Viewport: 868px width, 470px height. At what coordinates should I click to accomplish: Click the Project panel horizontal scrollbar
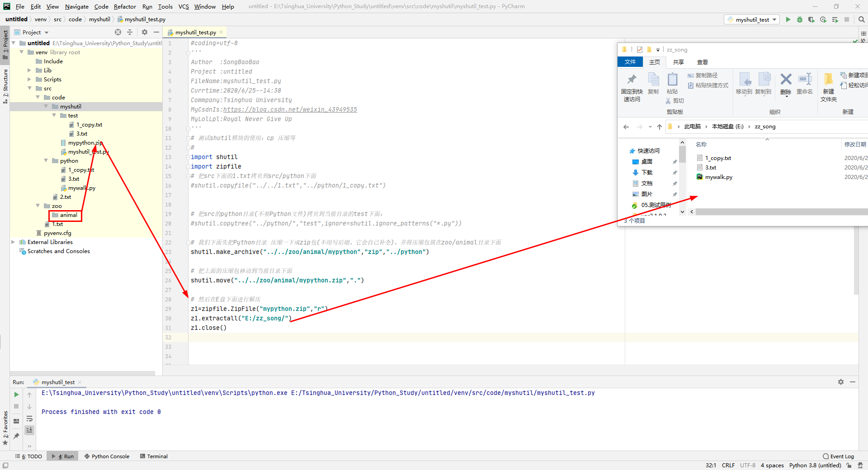click(83, 373)
